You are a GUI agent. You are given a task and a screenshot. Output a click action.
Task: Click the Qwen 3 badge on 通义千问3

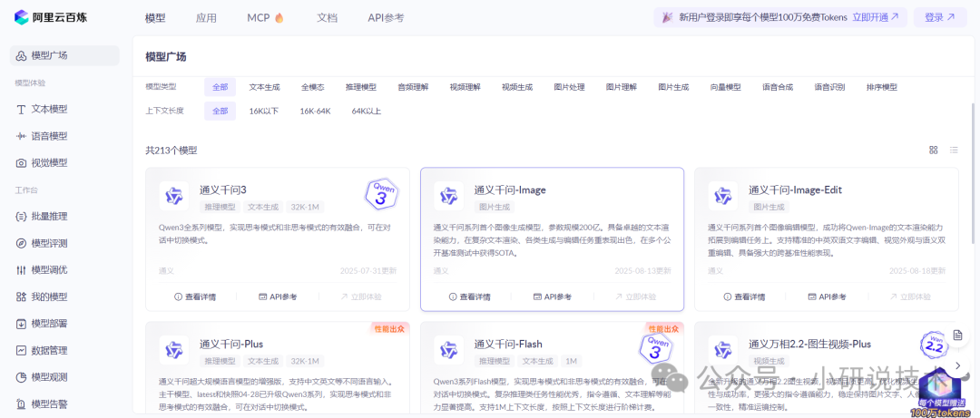click(380, 194)
